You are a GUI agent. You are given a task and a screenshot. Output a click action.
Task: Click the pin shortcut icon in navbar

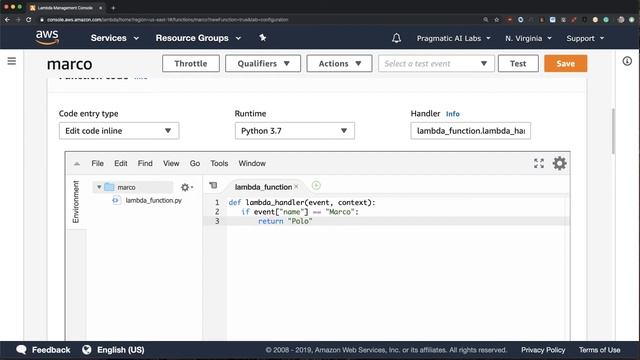(262, 38)
